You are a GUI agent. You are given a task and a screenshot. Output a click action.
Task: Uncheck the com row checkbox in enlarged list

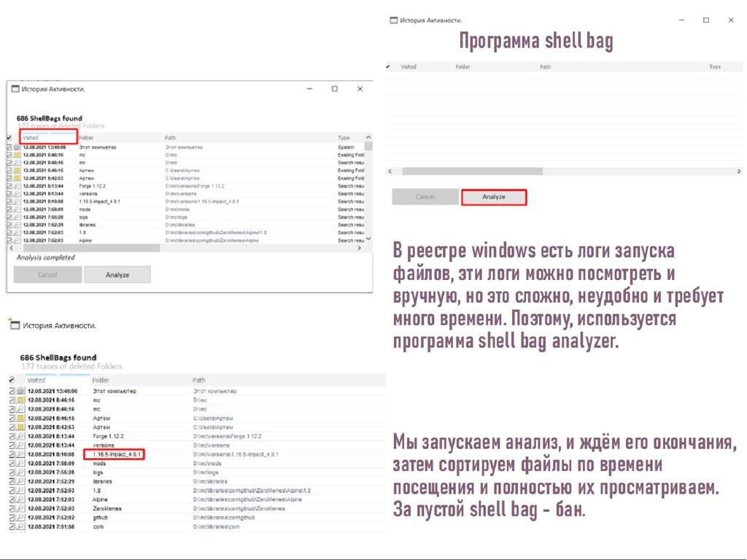tap(12, 526)
